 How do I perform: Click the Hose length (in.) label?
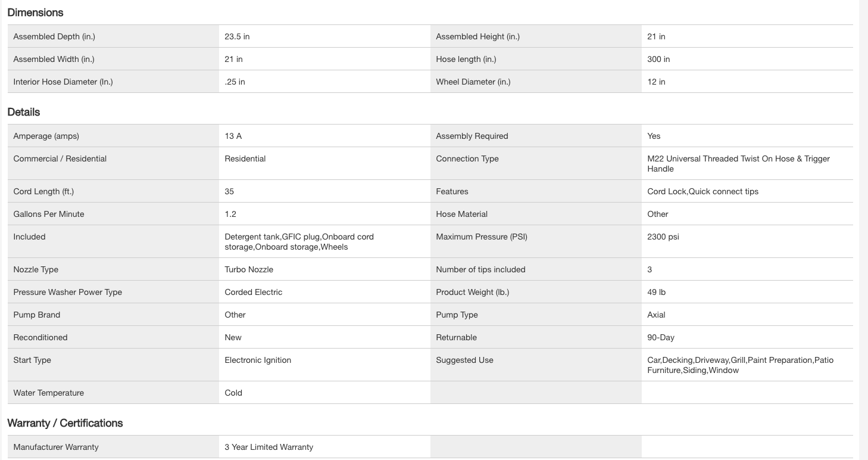(466, 60)
